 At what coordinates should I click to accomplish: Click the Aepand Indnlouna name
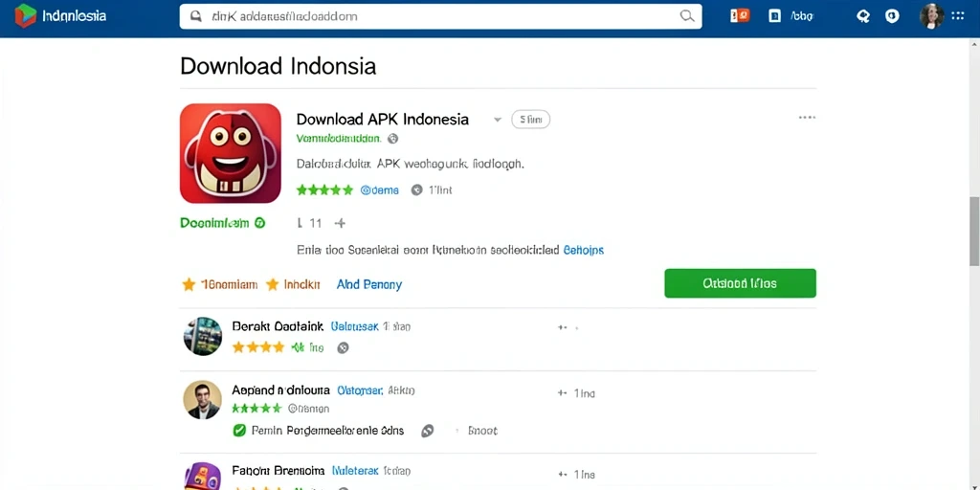(280, 390)
